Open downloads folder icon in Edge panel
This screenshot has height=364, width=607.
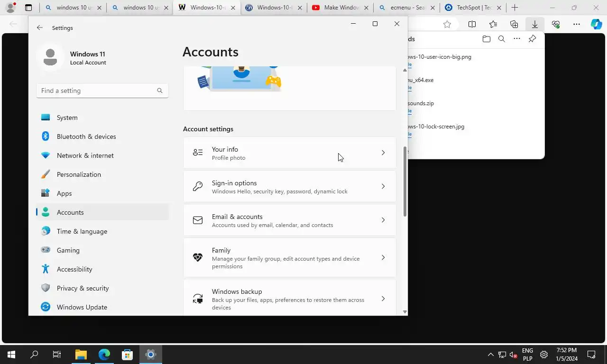[486, 39]
